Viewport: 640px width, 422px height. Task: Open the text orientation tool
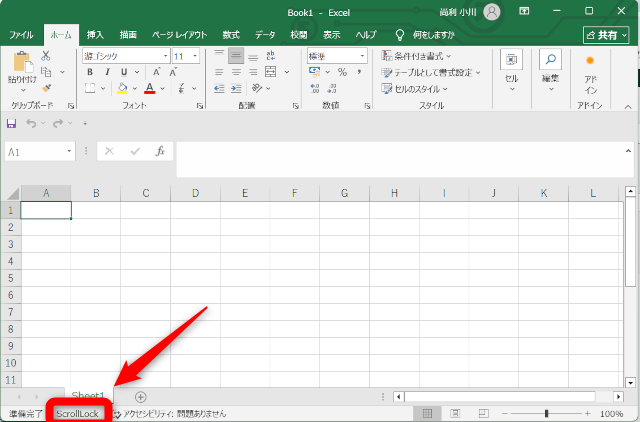pos(257,88)
